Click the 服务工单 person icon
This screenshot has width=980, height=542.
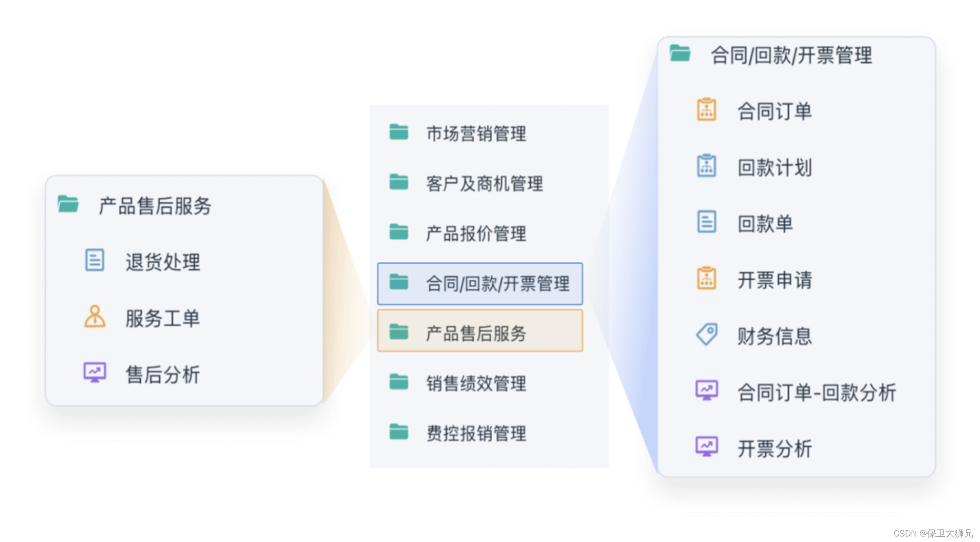point(94,317)
